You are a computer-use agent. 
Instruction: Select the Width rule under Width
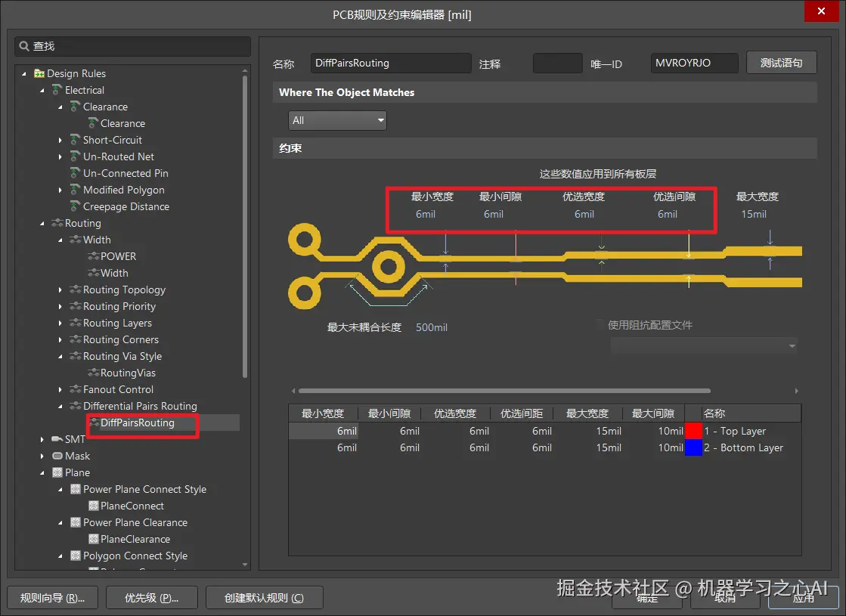point(114,273)
